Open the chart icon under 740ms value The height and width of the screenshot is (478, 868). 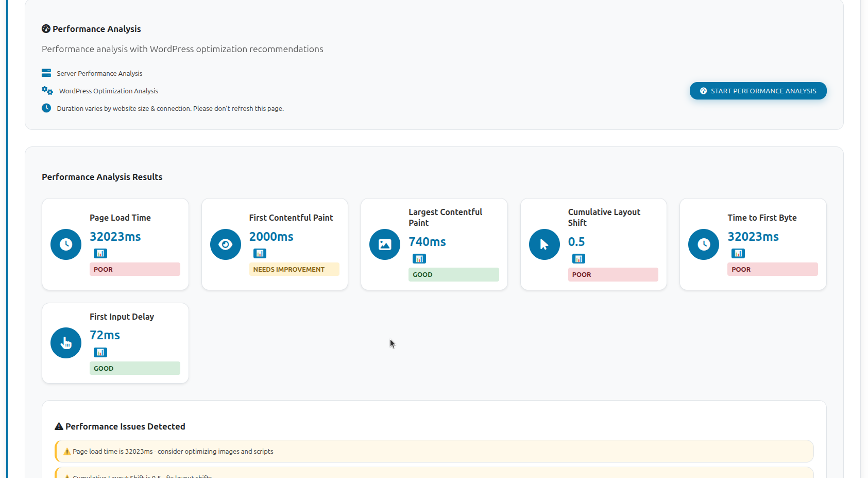point(419,259)
